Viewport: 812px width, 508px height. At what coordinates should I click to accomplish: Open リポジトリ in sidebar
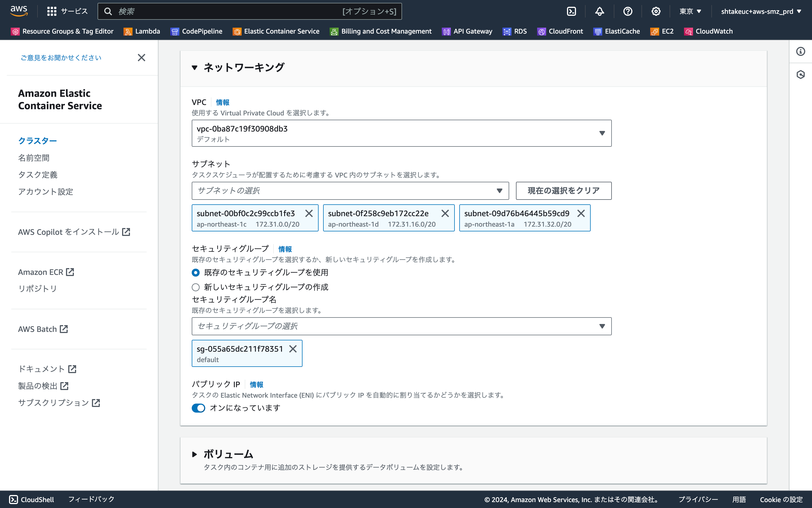coord(37,288)
